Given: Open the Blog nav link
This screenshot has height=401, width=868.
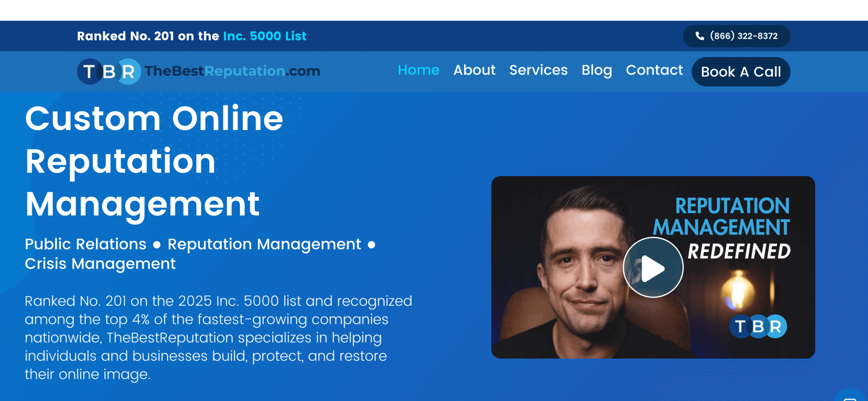Looking at the screenshot, I should [596, 70].
